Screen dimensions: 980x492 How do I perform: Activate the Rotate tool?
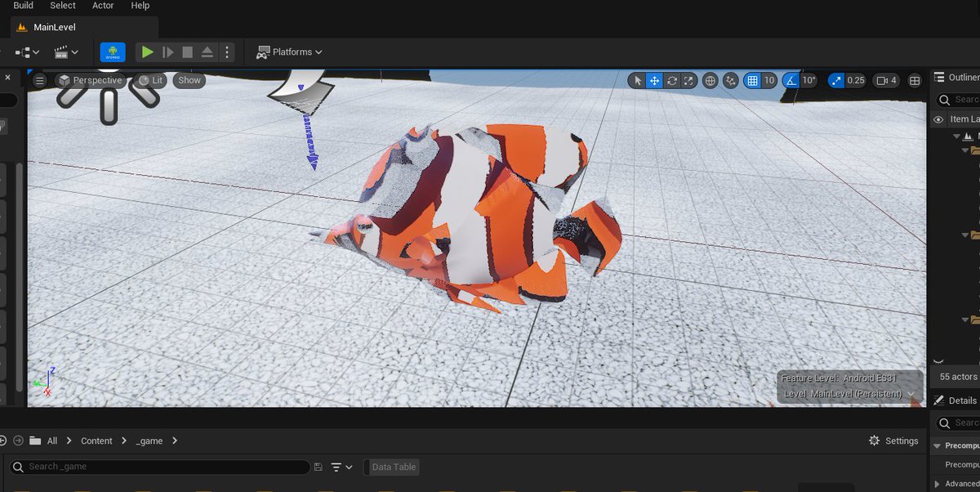[x=672, y=80]
